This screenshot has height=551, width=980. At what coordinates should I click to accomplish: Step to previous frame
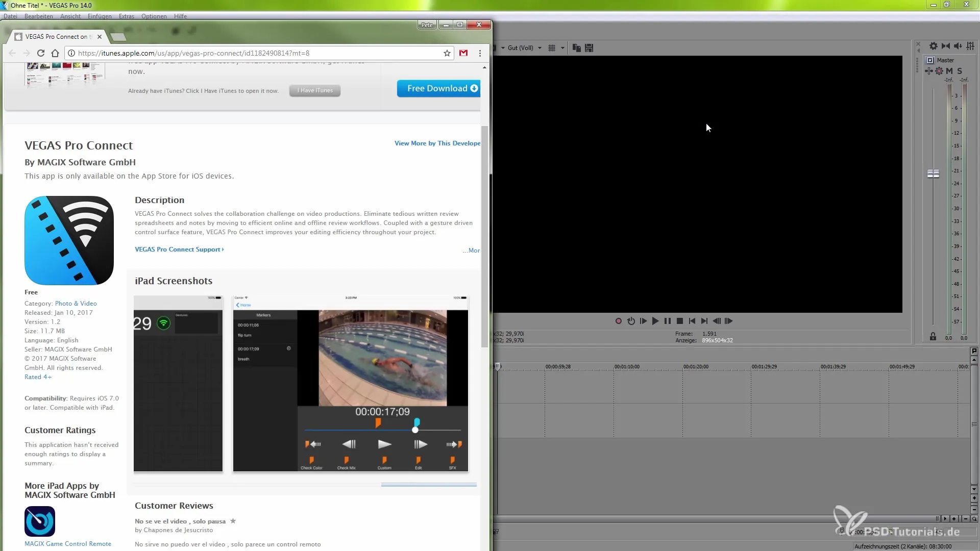717,321
